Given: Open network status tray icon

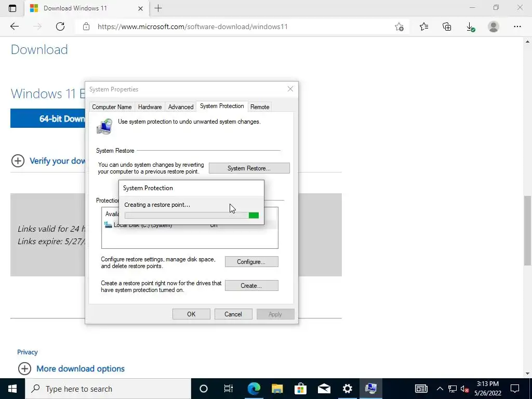Looking at the screenshot, I should pyautogui.click(x=453, y=389).
